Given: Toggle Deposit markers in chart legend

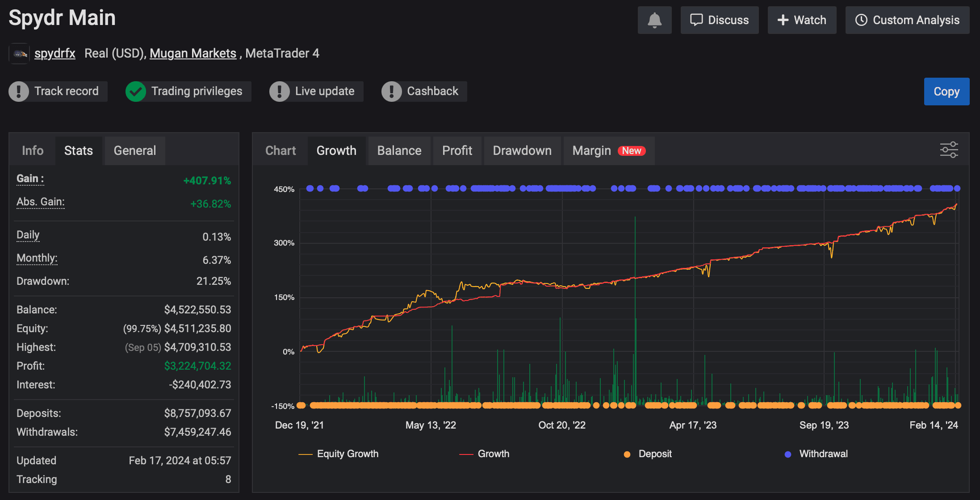Looking at the screenshot, I should click(648, 454).
